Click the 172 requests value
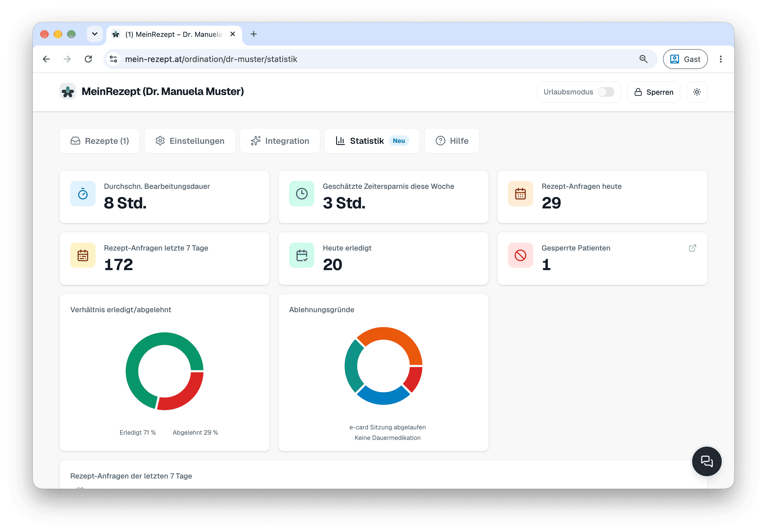Image resolution: width=767 pixels, height=532 pixels. (118, 265)
